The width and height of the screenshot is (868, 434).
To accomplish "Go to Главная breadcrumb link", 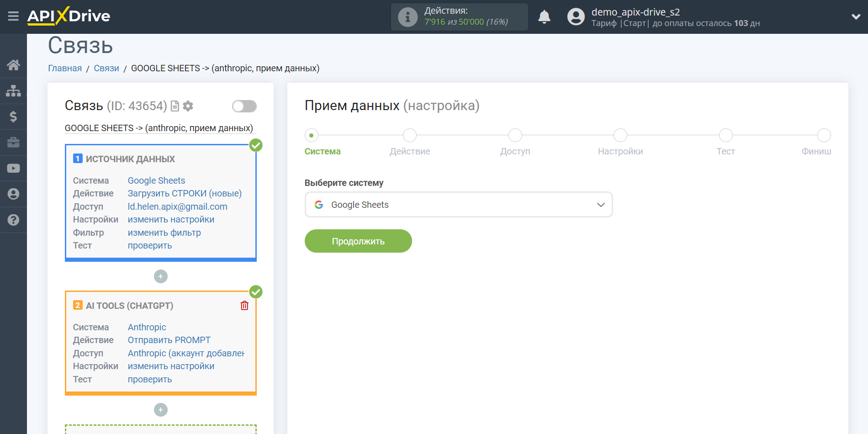I will click(65, 68).
